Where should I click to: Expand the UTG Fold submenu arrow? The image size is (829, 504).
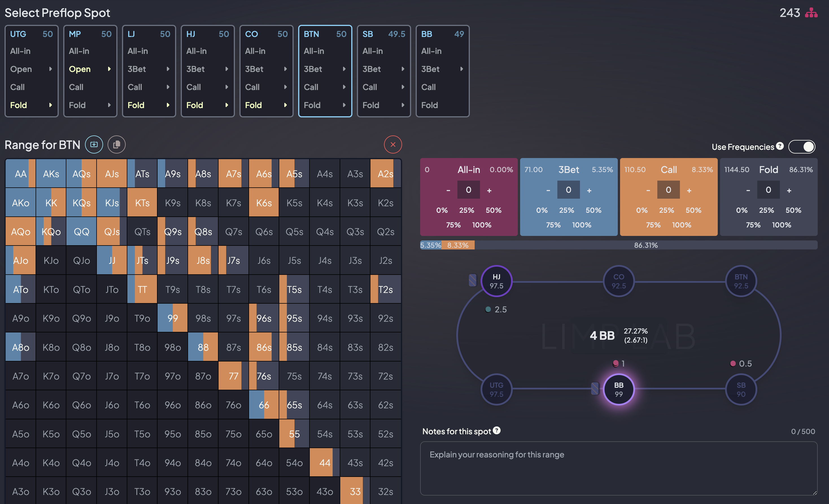tap(51, 105)
